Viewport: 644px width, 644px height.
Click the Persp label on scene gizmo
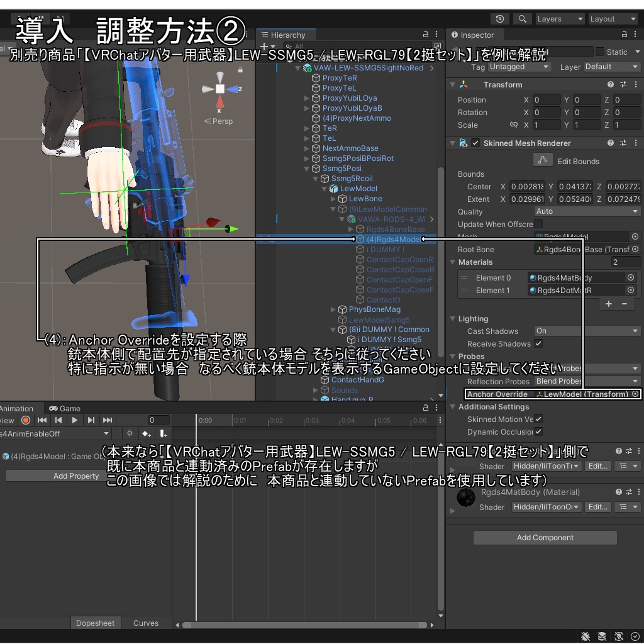219,121
